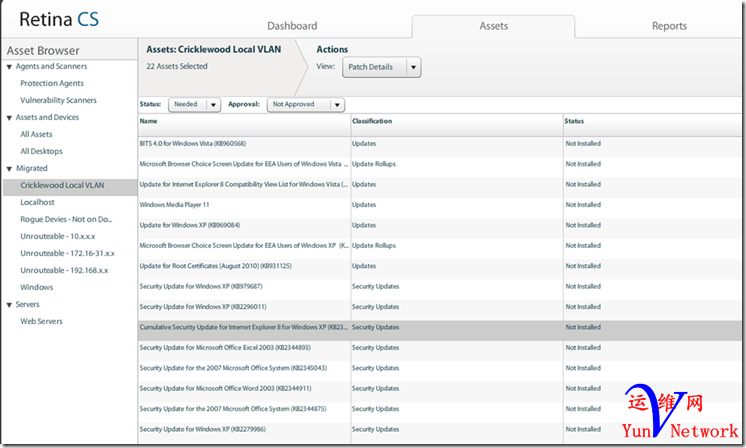Select Web Servers in the tree

pos(41,321)
